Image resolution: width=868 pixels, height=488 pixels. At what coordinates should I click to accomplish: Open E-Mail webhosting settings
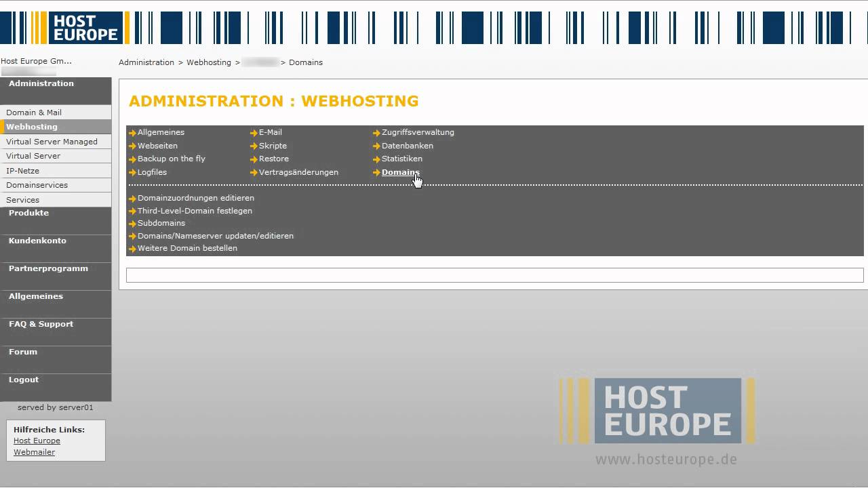[x=271, y=132]
